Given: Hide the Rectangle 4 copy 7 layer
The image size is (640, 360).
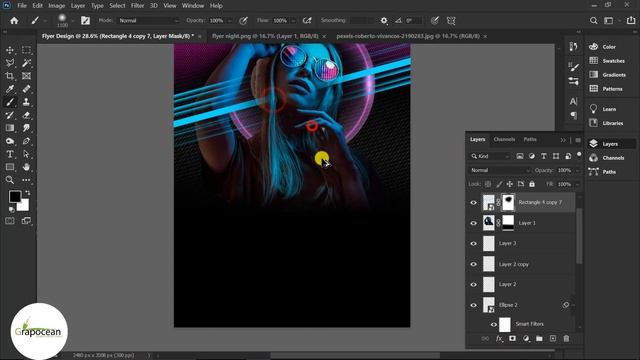Looking at the screenshot, I should tap(473, 202).
